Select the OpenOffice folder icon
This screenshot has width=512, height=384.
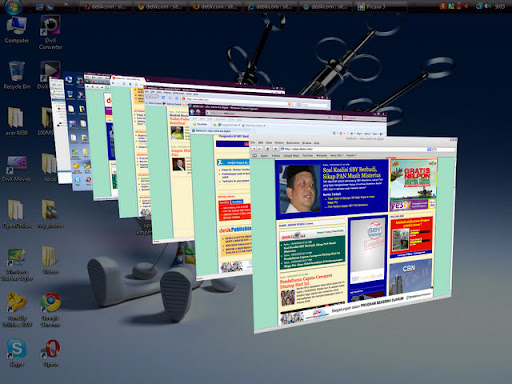[16, 214]
